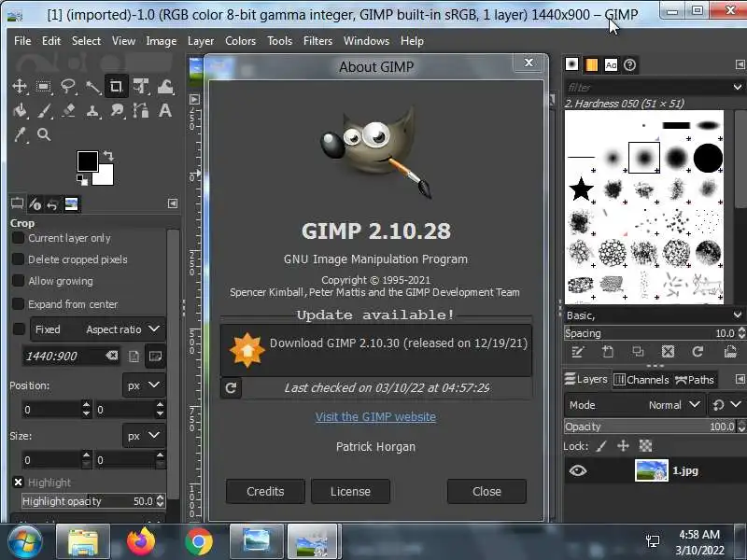Screen dimensions: 747x560
Task: Open the layers dock configure menu arrow
Action: coord(740,379)
